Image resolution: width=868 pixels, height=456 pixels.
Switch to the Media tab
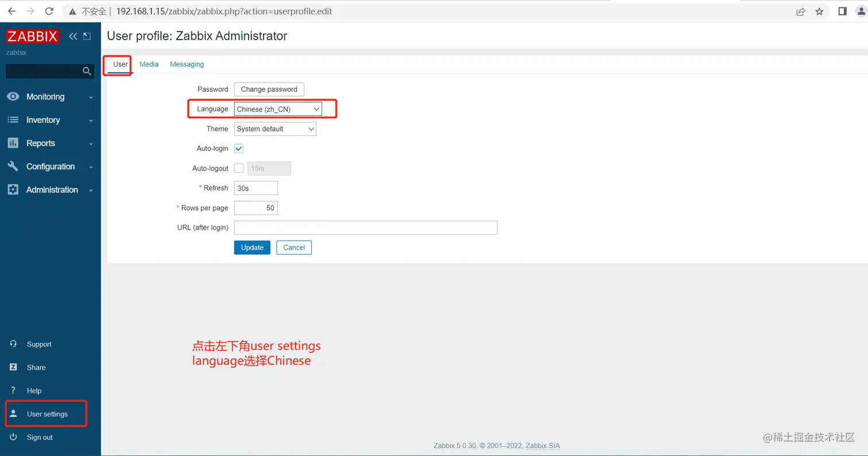149,64
